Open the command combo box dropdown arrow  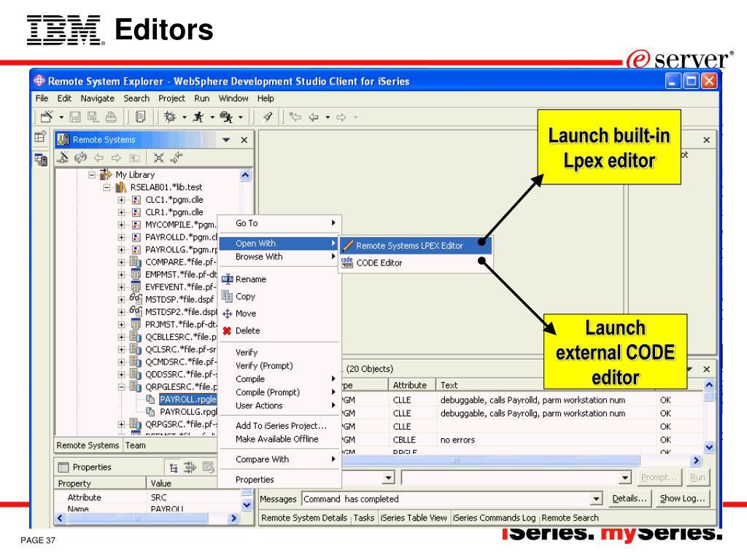click(625, 477)
